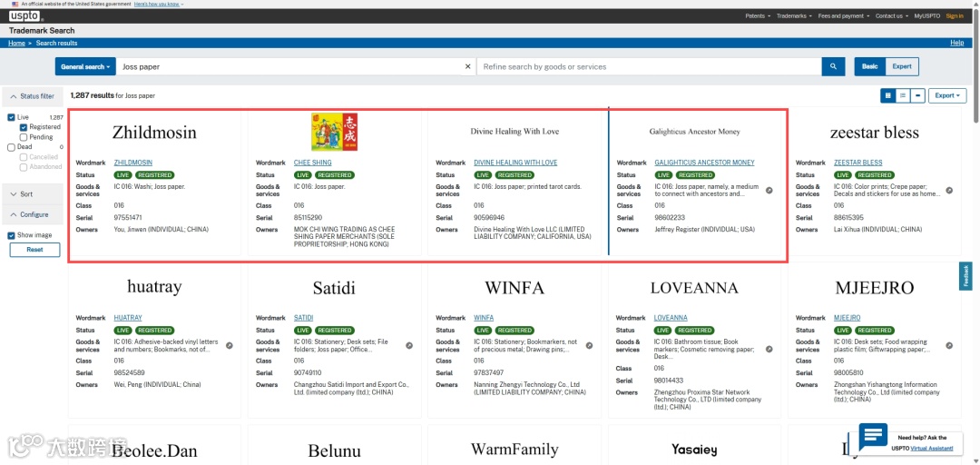The width and height of the screenshot is (980, 465).
Task: Reset the configuration settings
Action: click(35, 250)
